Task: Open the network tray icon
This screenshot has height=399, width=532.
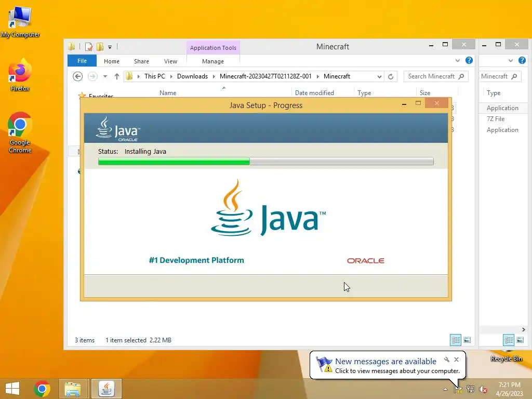Action: coord(471,389)
